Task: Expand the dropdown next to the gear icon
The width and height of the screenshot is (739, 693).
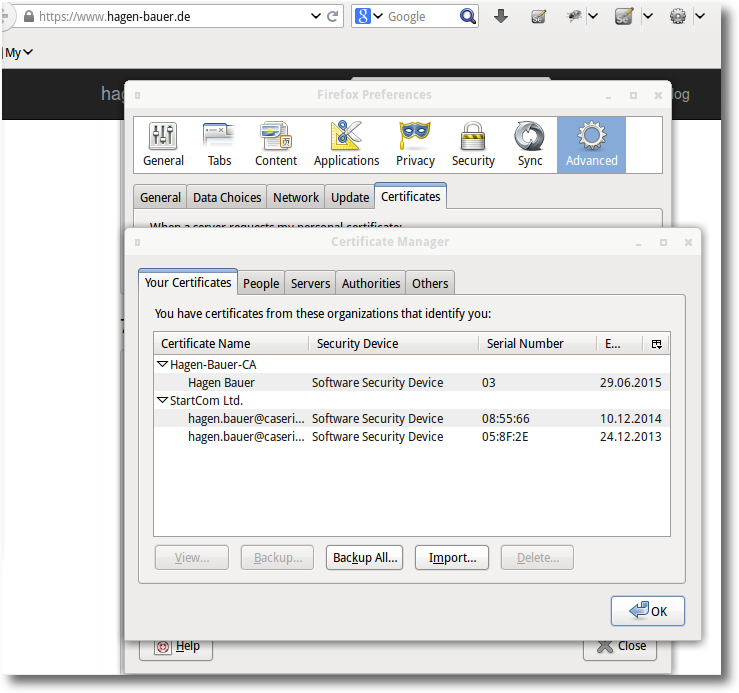Action: click(x=700, y=16)
